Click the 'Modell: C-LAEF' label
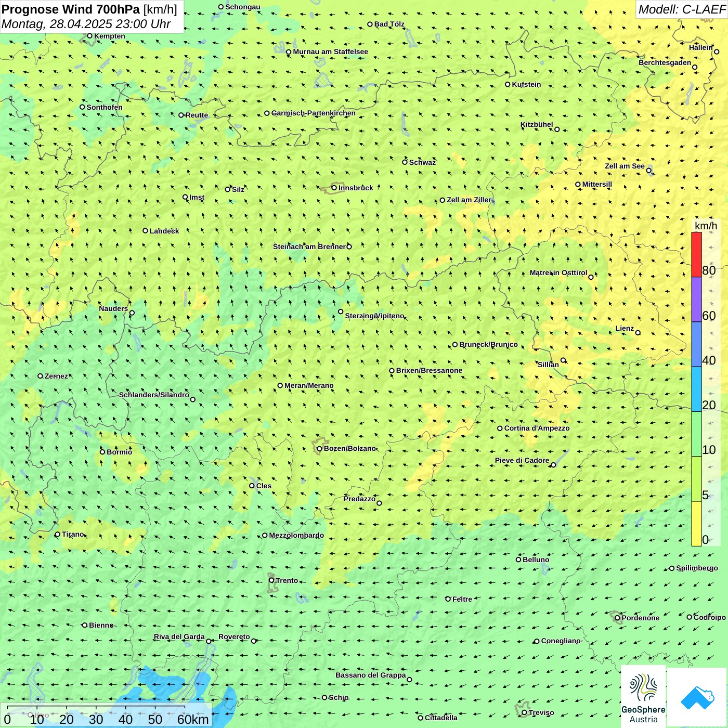This screenshot has height=728, width=728. pos(682,9)
